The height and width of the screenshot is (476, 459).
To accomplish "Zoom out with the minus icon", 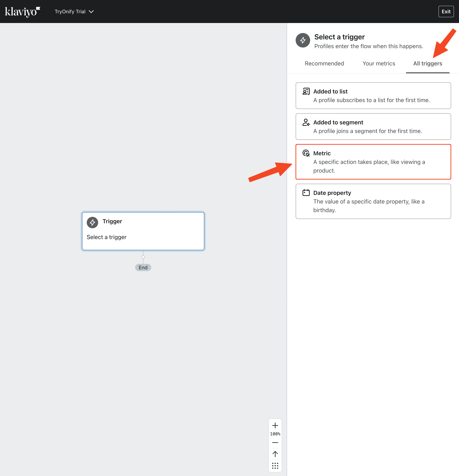I will pyautogui.click(x=275, y=443).
